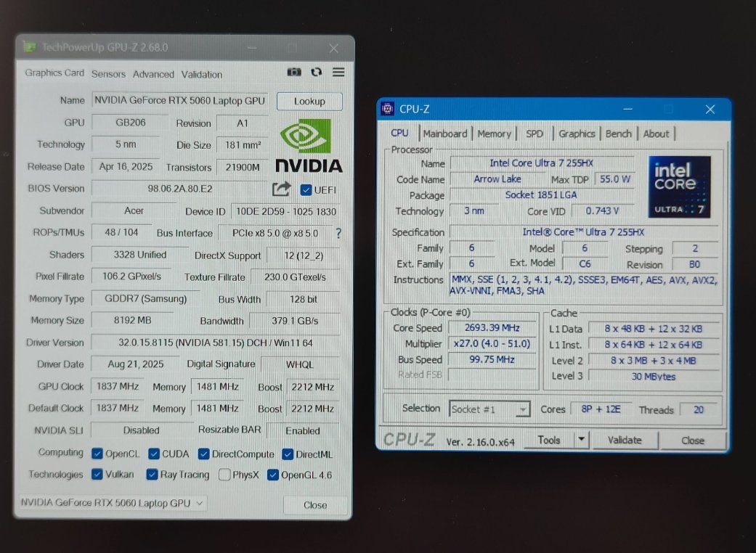Click the Validate button in CPU-Z
Screen dimensions: 756x553
(625, 440)
